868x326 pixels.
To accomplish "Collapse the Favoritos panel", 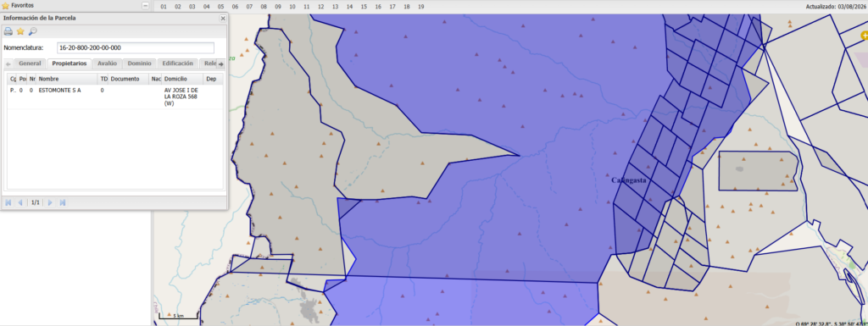I will click(x=145, y=6).
